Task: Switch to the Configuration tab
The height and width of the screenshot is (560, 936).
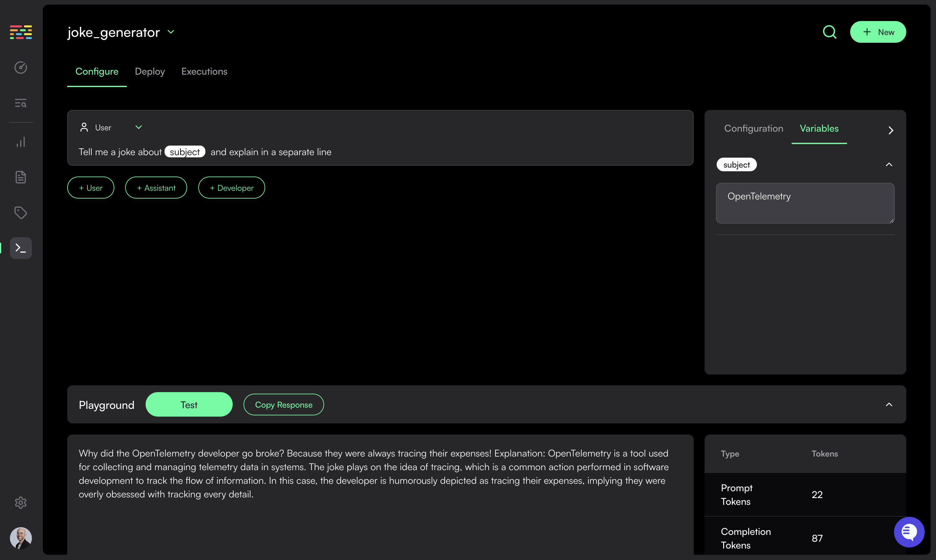Action: tap(753, 128)
